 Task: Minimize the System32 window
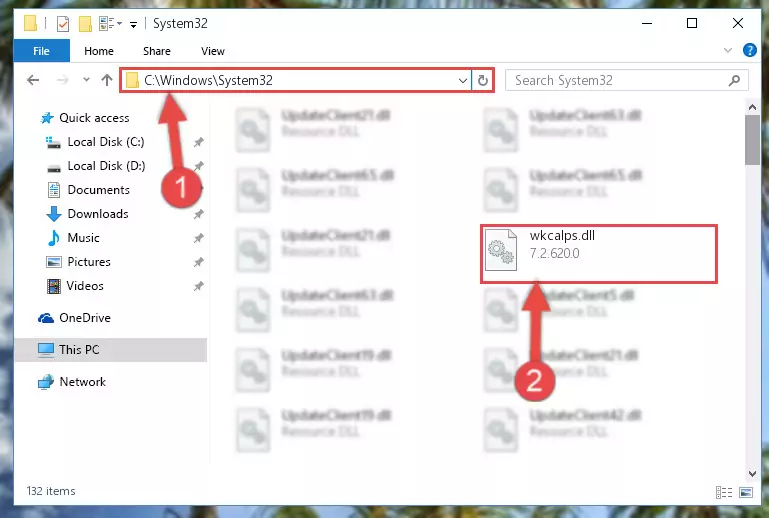coord(647,23)
